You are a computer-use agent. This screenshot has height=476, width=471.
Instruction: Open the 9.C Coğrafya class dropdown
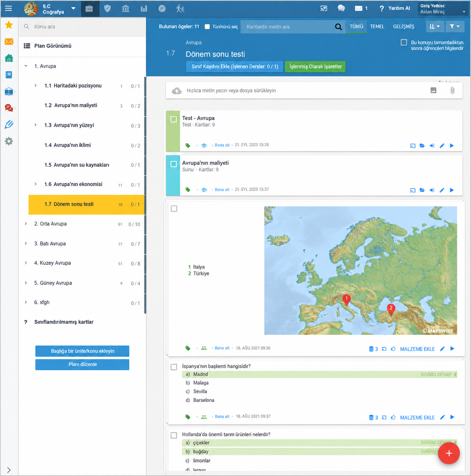click(x=73, y=8)
